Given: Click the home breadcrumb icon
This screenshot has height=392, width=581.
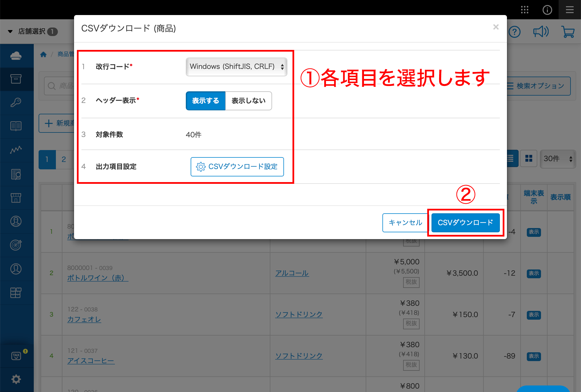Looking at the screenshot, I should coord(43,54).
